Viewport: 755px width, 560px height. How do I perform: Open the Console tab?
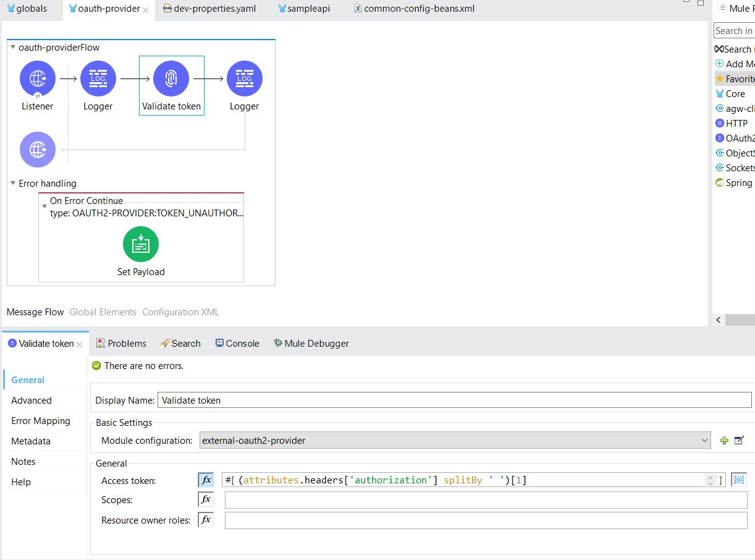point(237,344)
